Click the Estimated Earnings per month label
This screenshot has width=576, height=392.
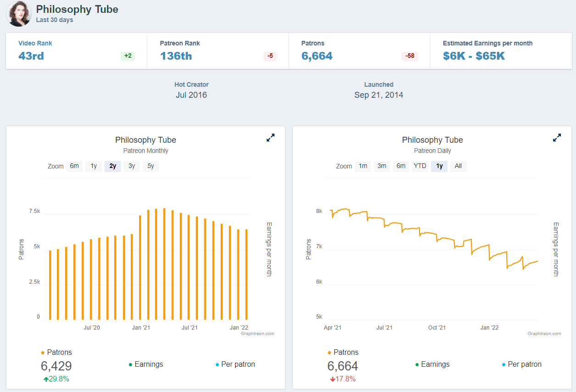pos(488,43)
